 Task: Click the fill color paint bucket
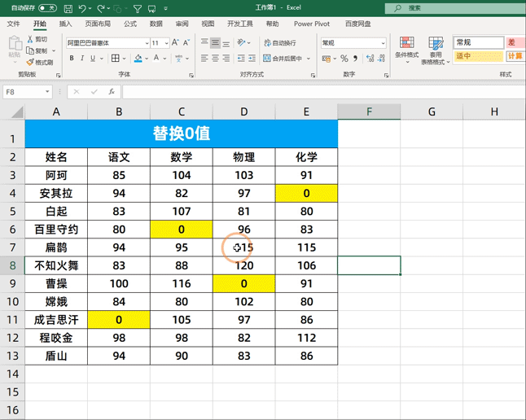click(x=138, y=58)
